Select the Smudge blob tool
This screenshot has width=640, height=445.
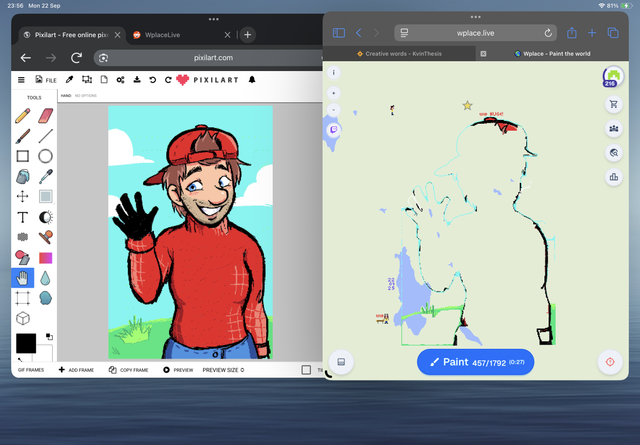(45, 298)
